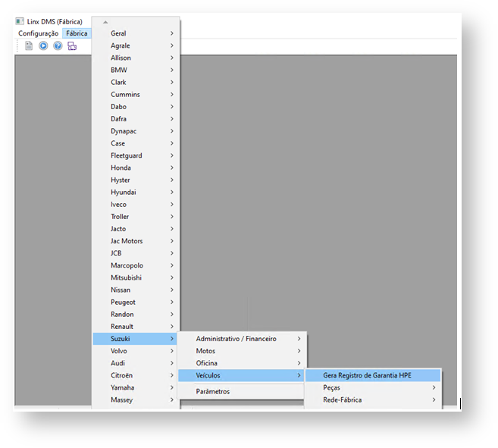Viewport: 498px width, 448px height.
Task: Select the highlighted Suzuki entry
Action: pyautogui.click(x=135, y=339)
